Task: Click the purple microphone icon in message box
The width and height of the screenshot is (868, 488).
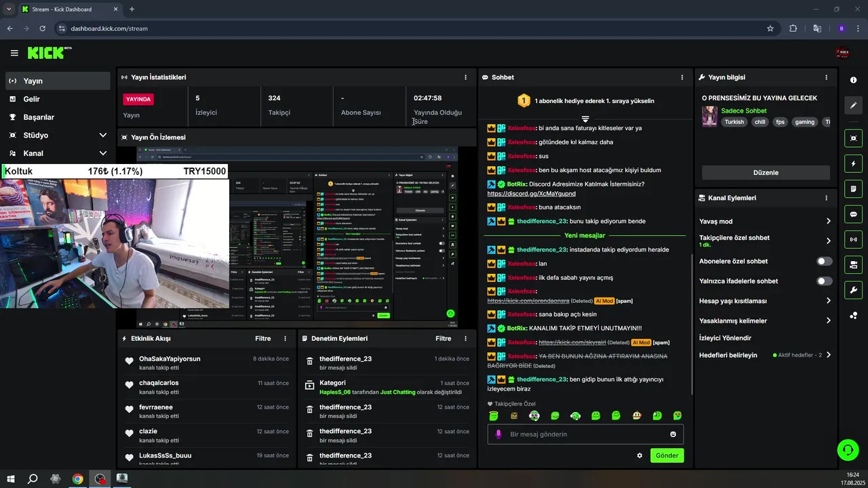Action: [498, 434]
